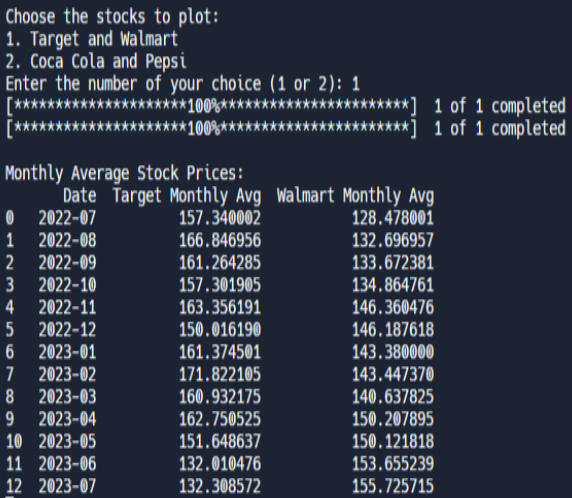Image resolution: width=572 pixels, height=498 pixels.
Task: Click the 'Monthly Average Stock Prices:' heading
Action: [x=124, y=173]
